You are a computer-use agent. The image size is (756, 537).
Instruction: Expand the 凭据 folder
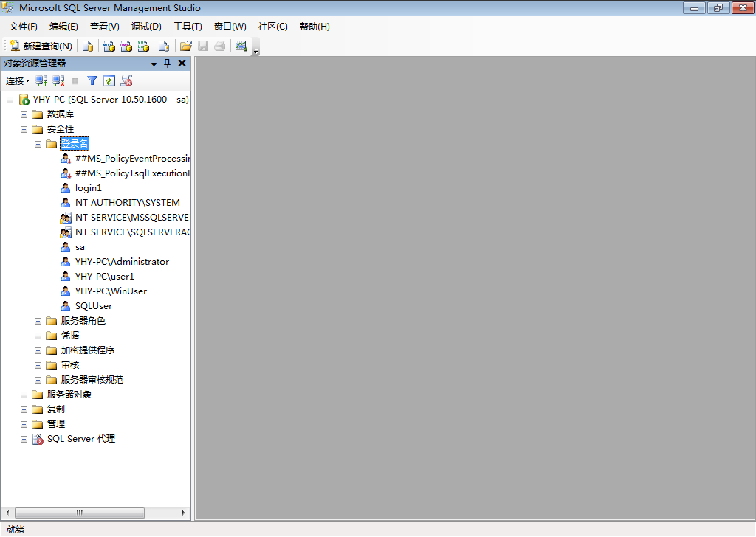click(38, 336)
